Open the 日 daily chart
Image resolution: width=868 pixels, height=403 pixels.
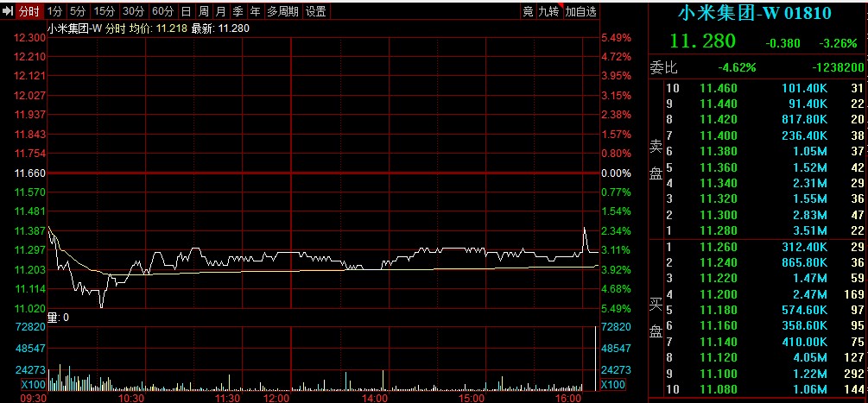point(187,11)
